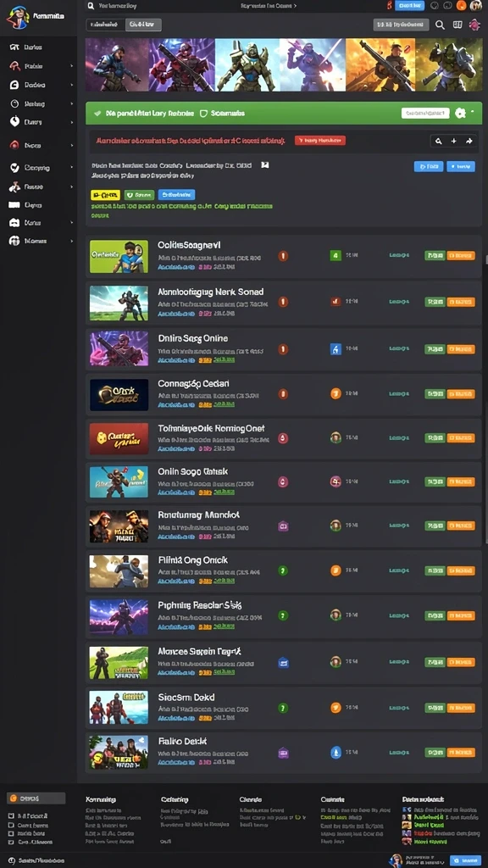Click the orange circle icon in the top bar
This screenshot has width=488, height=868.
click(461, 6)
